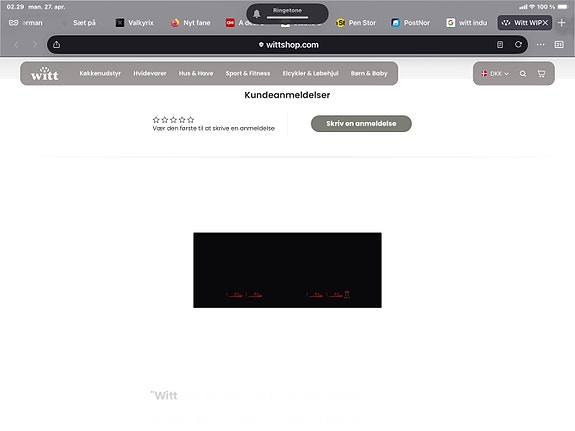The image size is (575, 431).
Task: Tap the Ringetone bell icon
Action: tap(257, 14)
